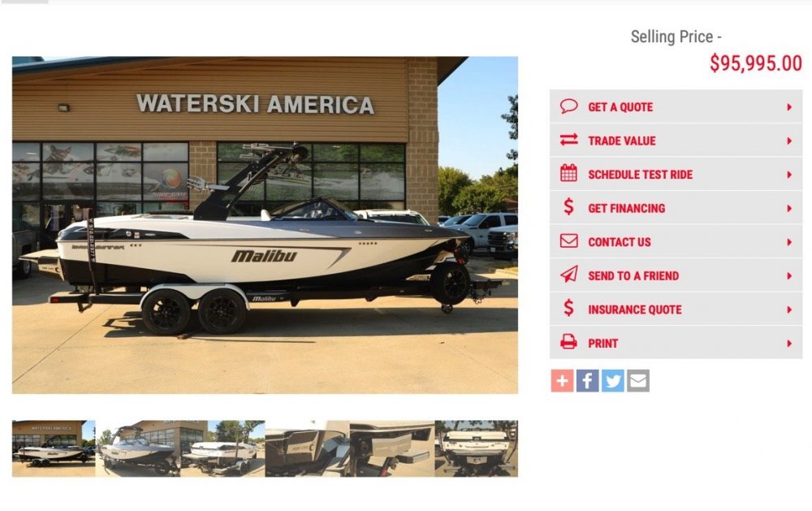Click the speech bubble quote icon

tap(568, 106)
